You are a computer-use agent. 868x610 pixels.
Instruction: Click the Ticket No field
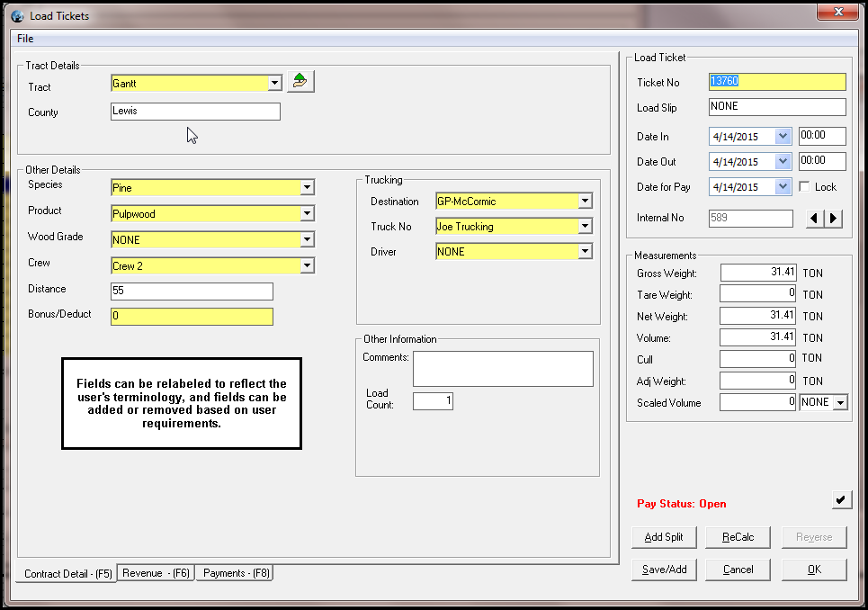click(777, 82)
